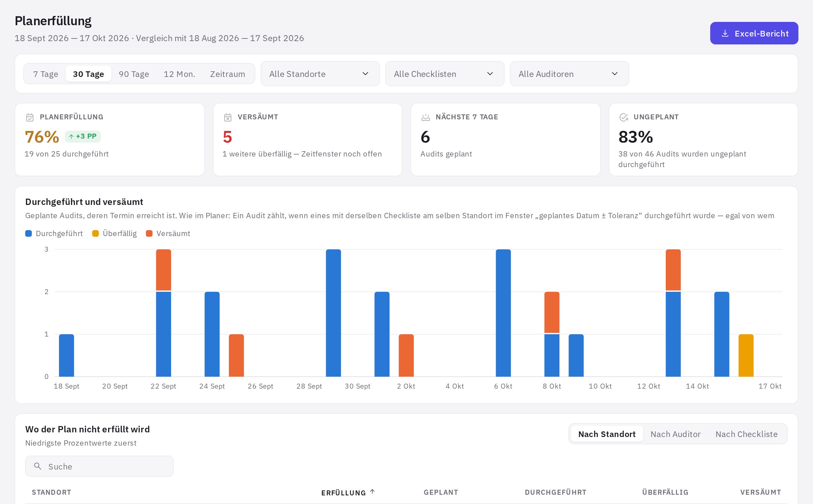The width and height of the screenshot is (813, 504).
Task: Click the "1 weitere überfällig" note
Action: click(256, 154)
